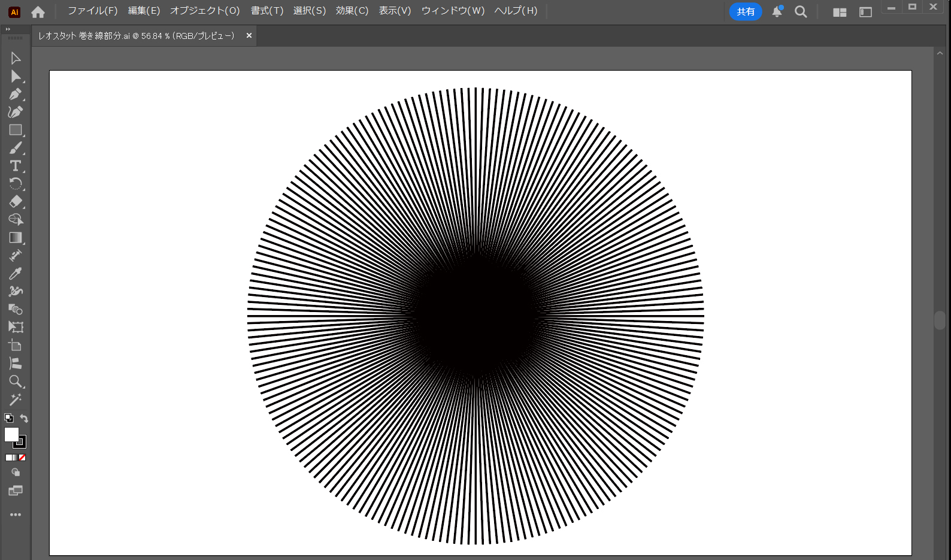The width and height of the screenshot is (951, 560).
Task: Close the レオスタット 巻き線部分.ai document tab
Action: pyautogui.click(x=249, y=35)
